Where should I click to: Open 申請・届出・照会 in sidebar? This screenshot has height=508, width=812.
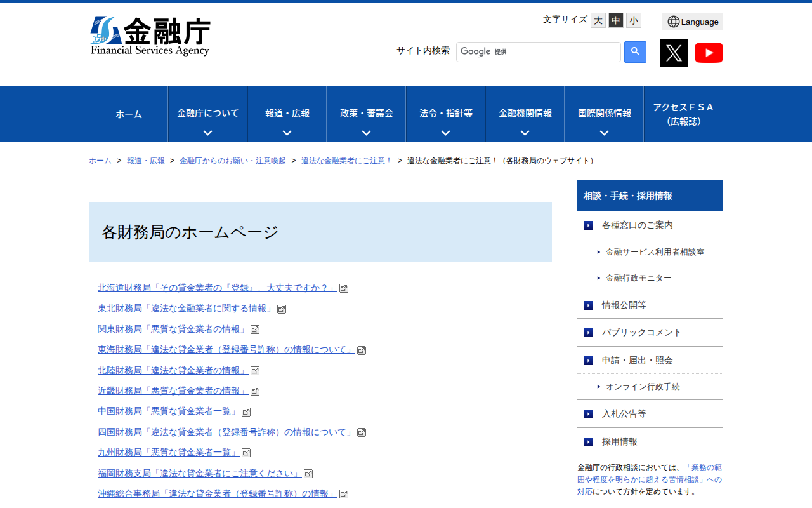coord(650,361)
